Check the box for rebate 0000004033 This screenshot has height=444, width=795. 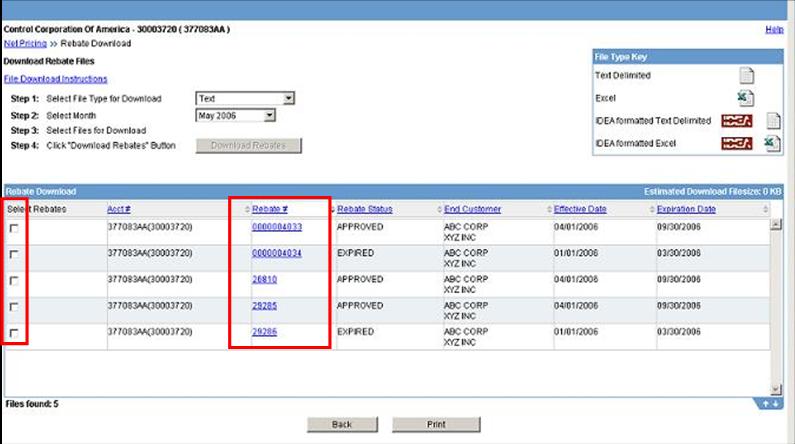point(14,228)
